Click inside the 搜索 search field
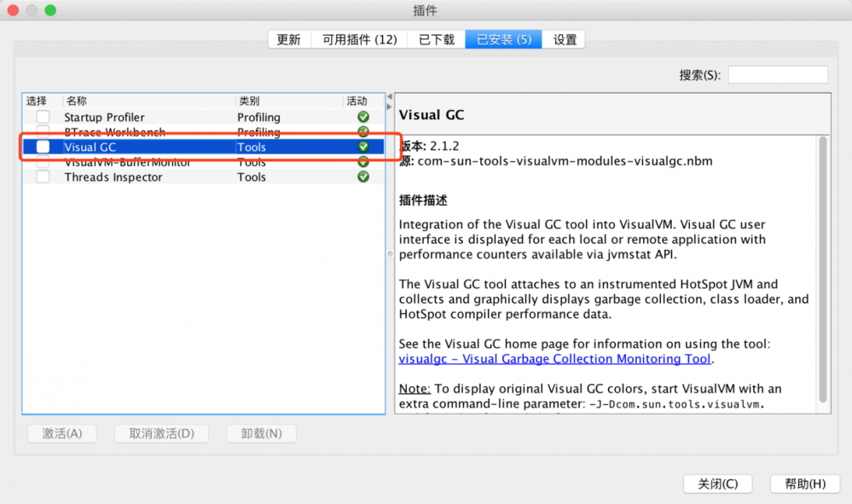This screenshot has height=504, width=852. [777, 74]
